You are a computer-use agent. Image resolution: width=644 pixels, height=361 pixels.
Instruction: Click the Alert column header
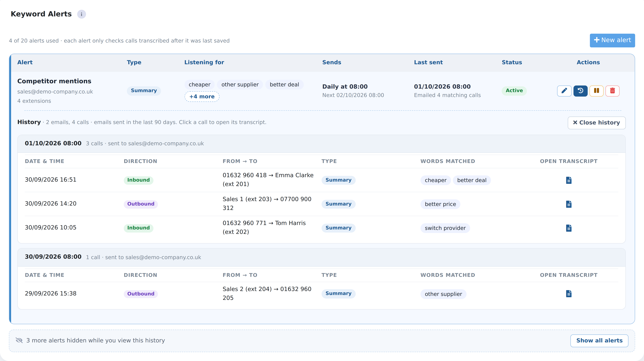point(25,62)
